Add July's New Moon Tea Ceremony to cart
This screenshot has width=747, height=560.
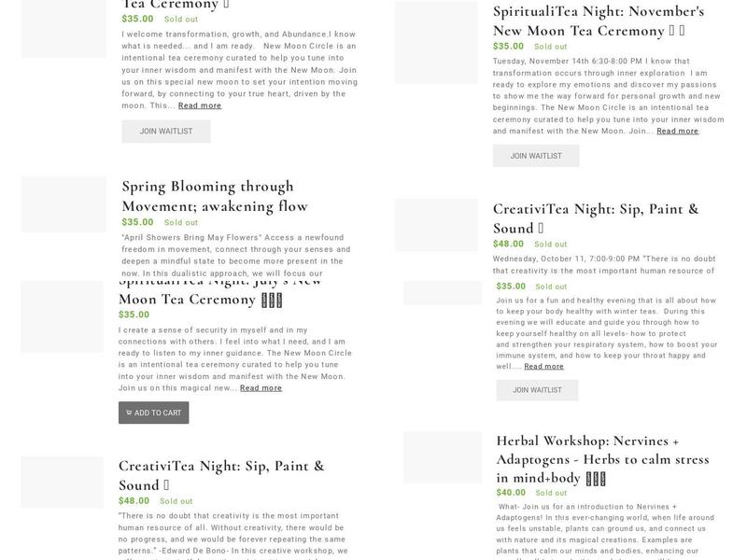153,413
